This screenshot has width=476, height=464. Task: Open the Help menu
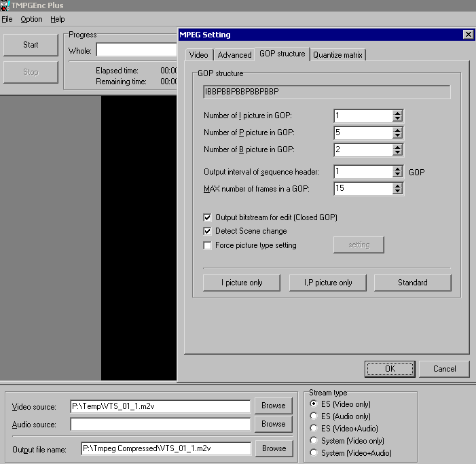(x=57, y=19)
